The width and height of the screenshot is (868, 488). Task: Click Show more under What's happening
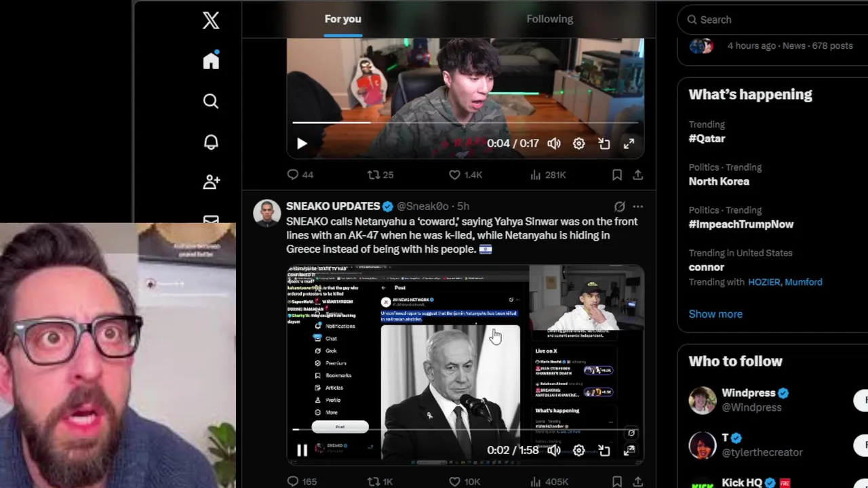715,314
